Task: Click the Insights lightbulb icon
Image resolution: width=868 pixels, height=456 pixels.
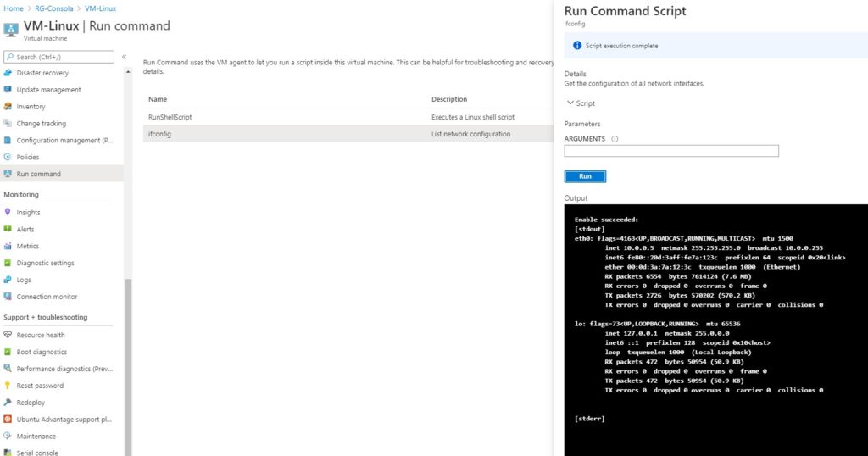Action: [x=8, y=212]
